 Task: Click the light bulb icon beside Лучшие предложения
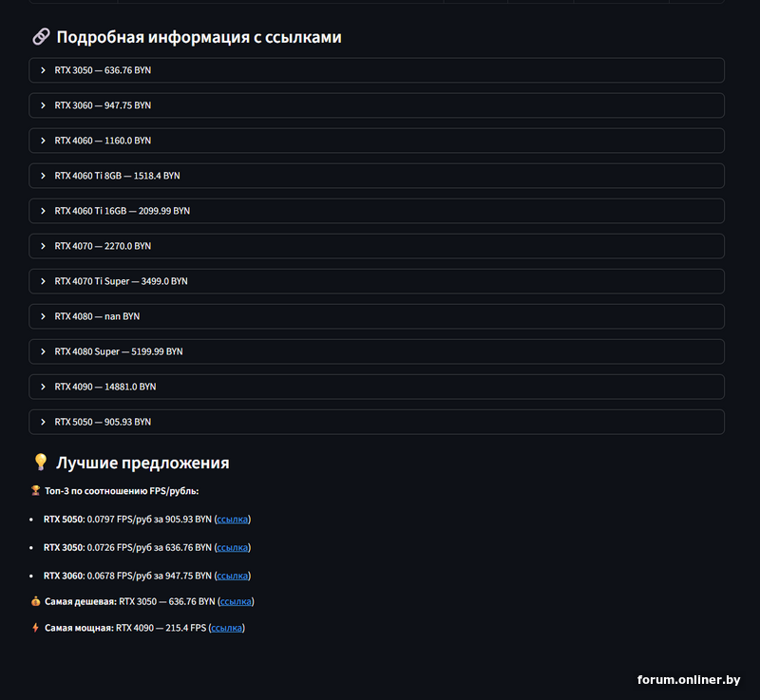(x=41, y=463)
